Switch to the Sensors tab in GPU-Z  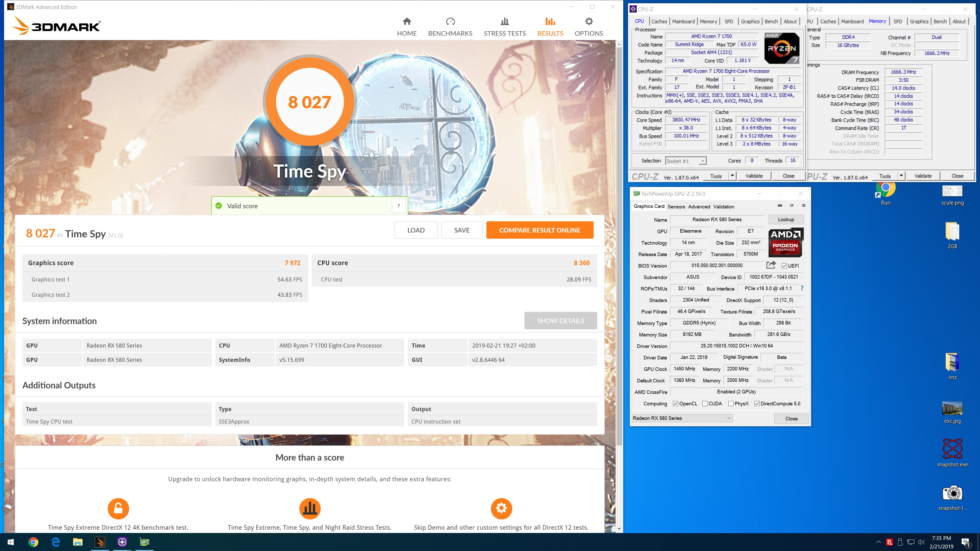[676, 206]
